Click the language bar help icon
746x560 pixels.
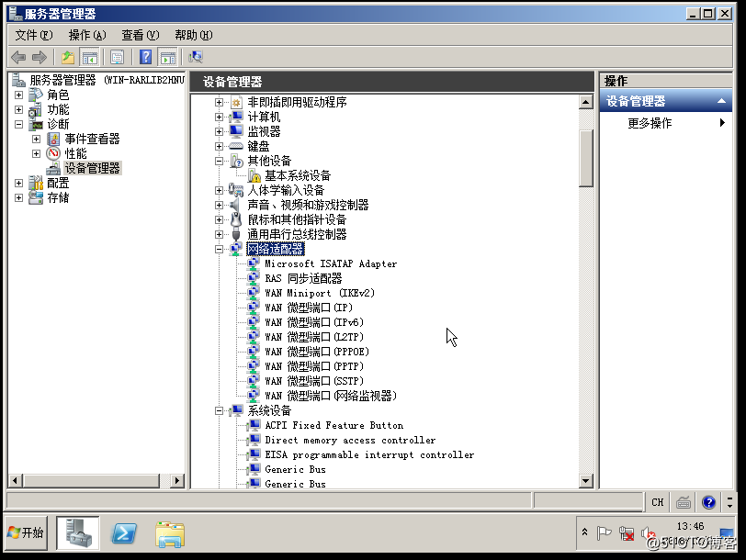(x=709, y=502)
